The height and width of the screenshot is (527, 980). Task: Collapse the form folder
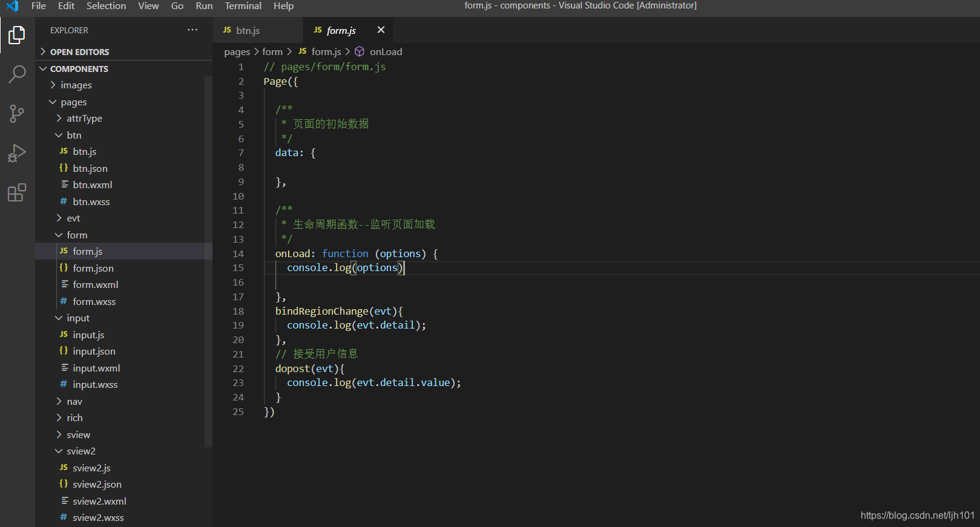123,235
